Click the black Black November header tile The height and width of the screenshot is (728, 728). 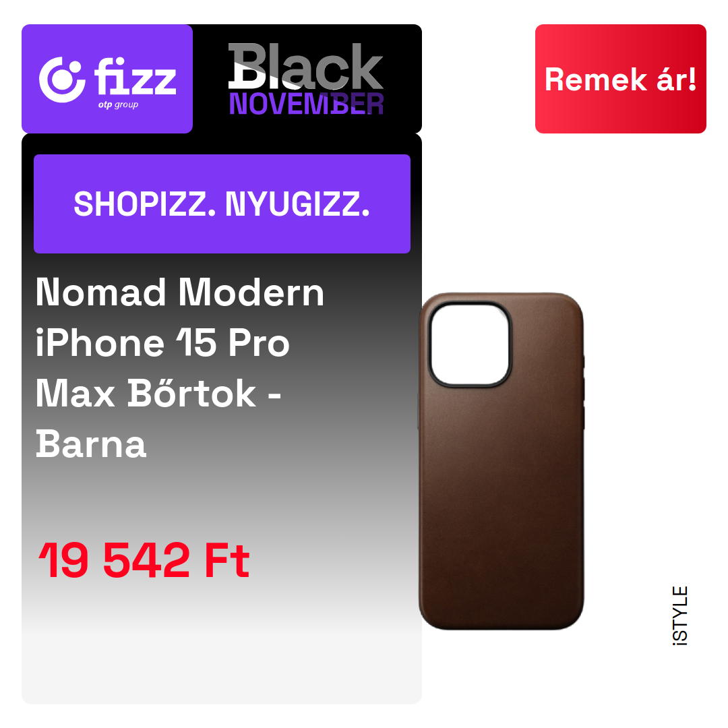(307, 79)
